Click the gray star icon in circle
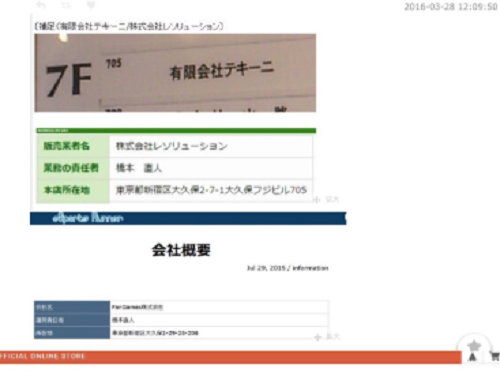Image resolution: width=500 pixels, height=380 pixels. (474, 346)
